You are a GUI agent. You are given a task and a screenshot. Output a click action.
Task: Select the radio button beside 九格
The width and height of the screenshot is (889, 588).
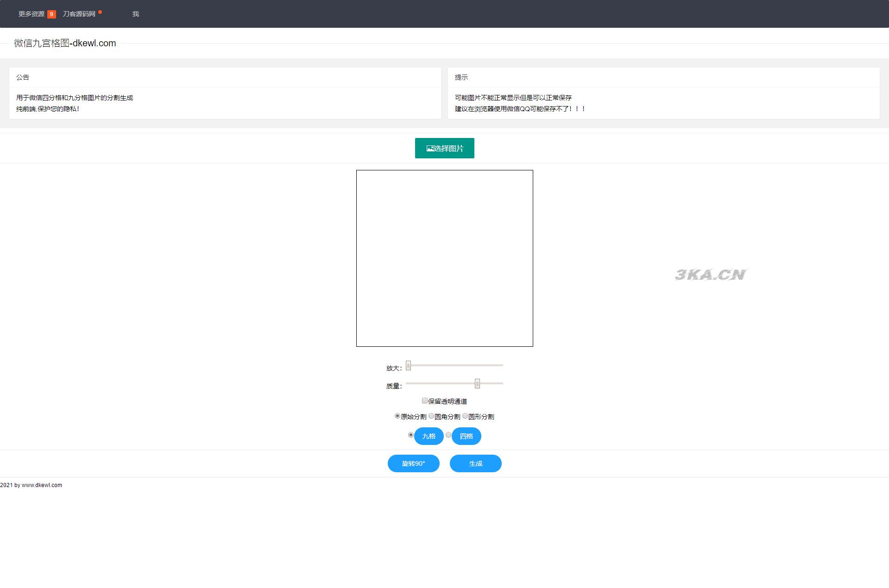tap(411, 435)
